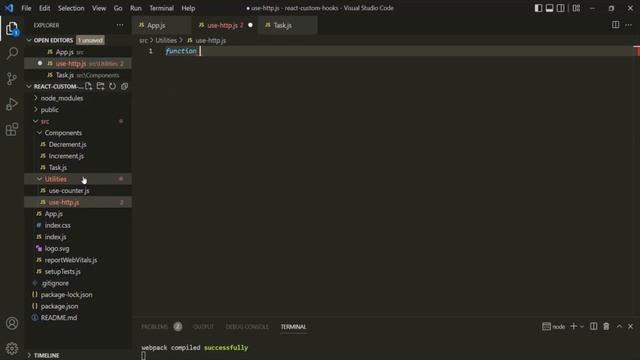Toggle secondary side bar layout icon
Screen dimensions: 640x360
[561, 8]
